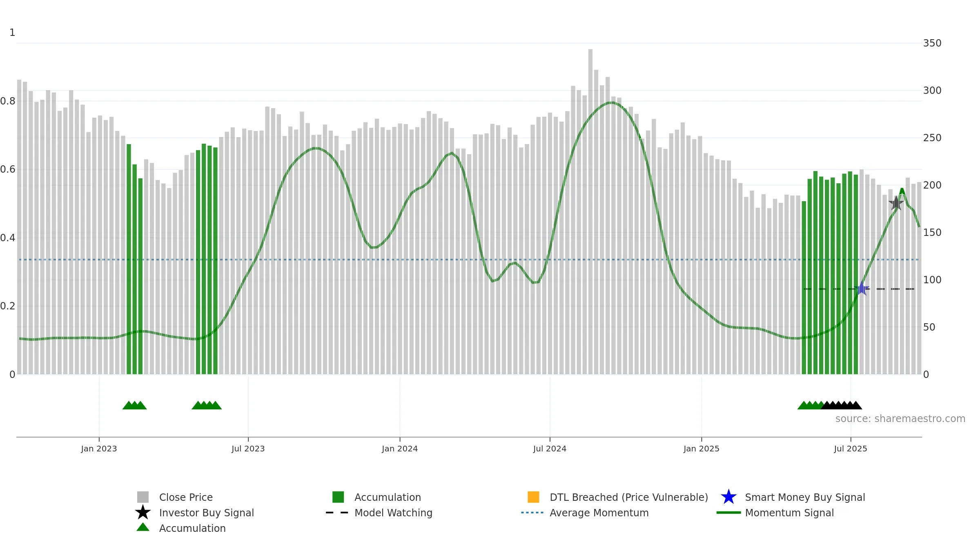Click the orange DTL Breached swatch
This screenshot has width=980, height=551.
(533, 497)
